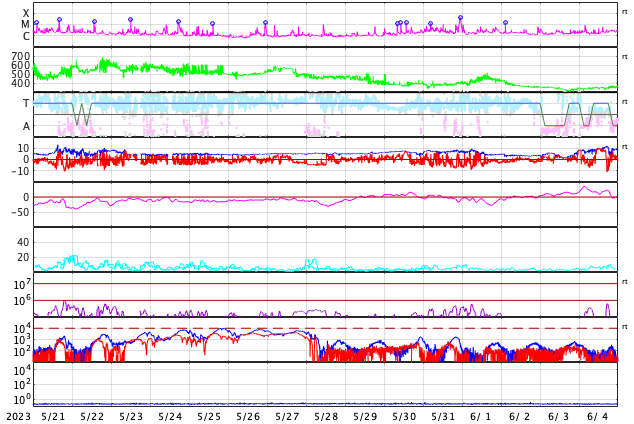Click the '5/23' date label
This screenshot has width=634, height=424.
(x=131, y=417)
